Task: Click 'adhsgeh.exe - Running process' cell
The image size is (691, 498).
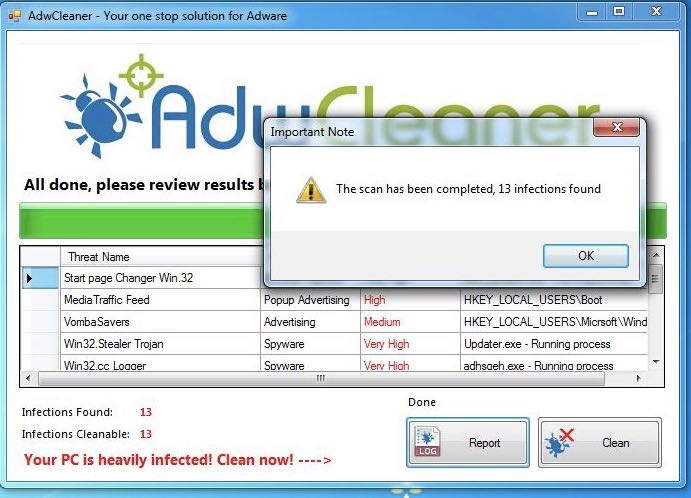Action: point(554,364)
